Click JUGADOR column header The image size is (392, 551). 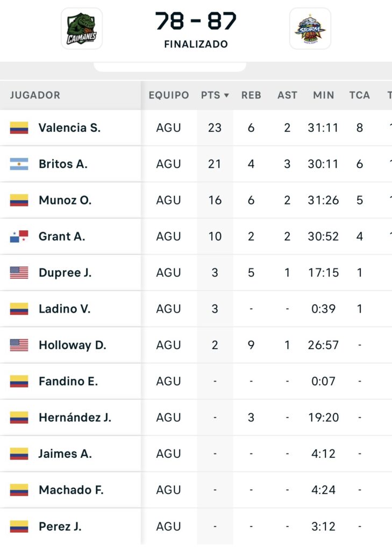35,95
